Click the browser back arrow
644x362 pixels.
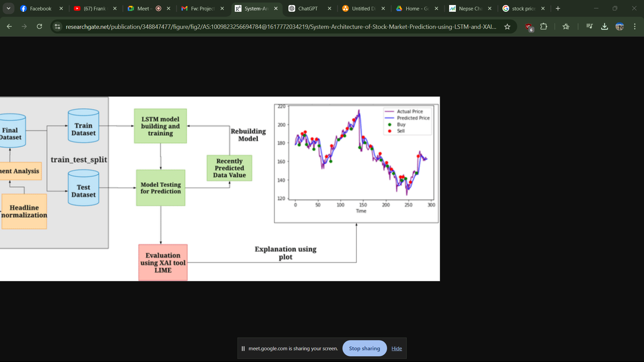[9, 26]
